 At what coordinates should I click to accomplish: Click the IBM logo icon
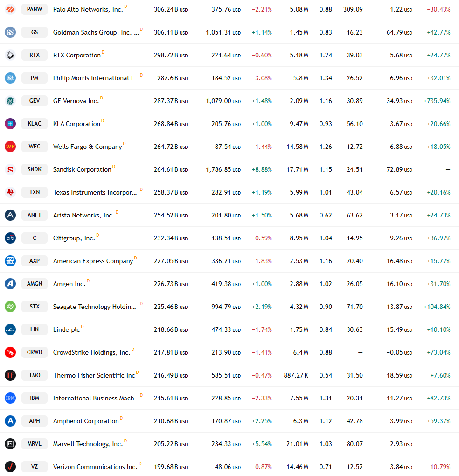tap(10, 398)
